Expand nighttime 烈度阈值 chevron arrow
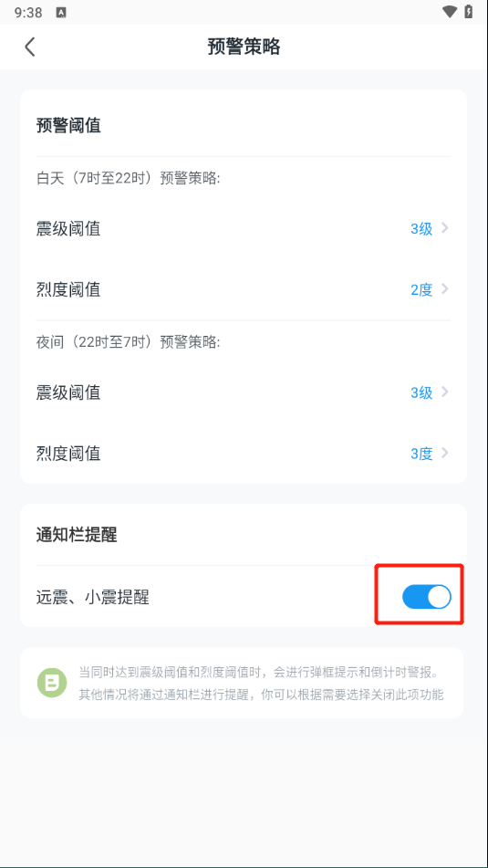488x868 pixels. pyautogui.click(x=445, y=454)
